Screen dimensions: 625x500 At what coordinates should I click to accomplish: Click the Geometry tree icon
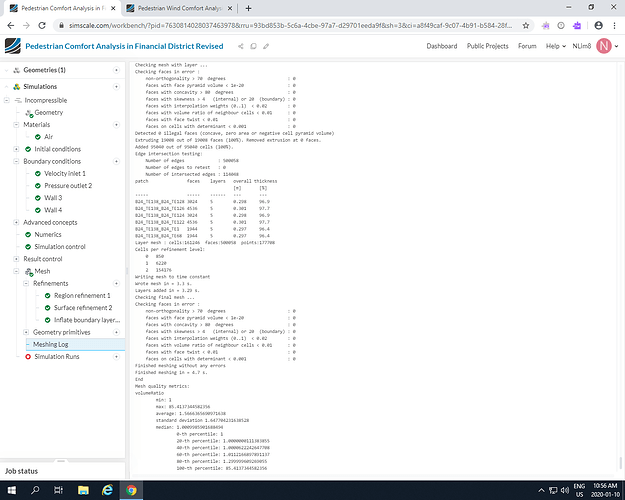(29, 113)
